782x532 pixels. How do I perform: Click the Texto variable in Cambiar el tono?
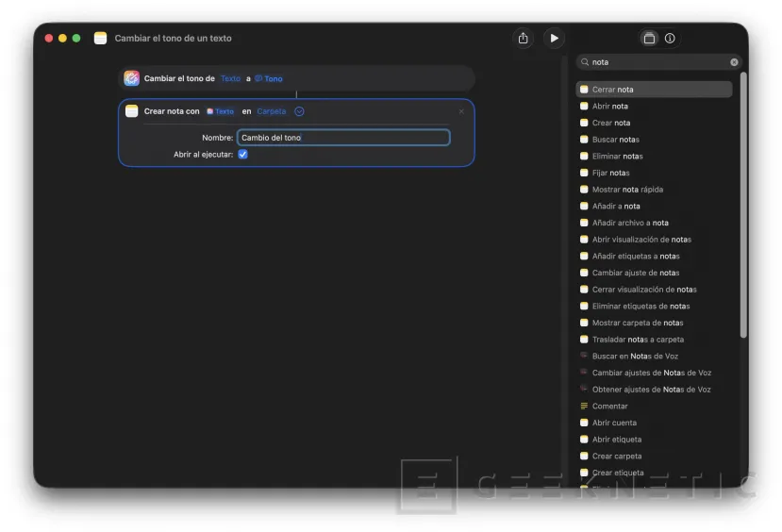click(x=230, y=79)
